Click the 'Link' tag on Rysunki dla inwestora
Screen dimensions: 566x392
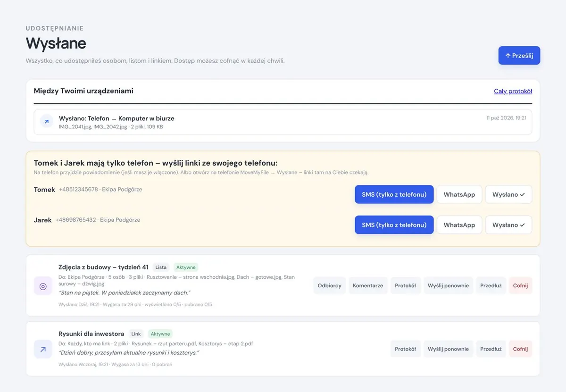click(136, 334)
